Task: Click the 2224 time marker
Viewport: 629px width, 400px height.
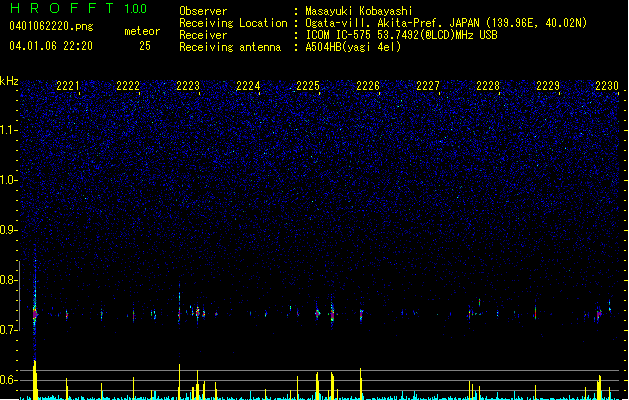Action: tap(248, 85)
